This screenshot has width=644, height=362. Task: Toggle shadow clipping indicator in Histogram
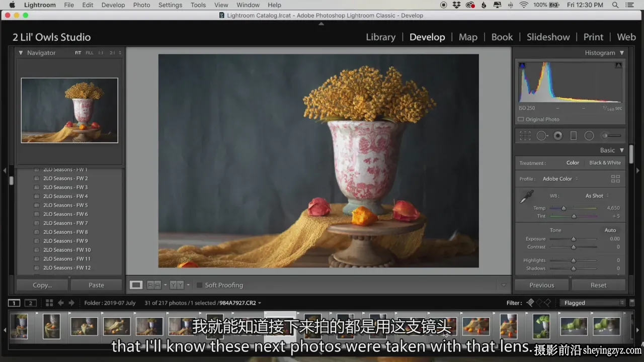point(522,65)
